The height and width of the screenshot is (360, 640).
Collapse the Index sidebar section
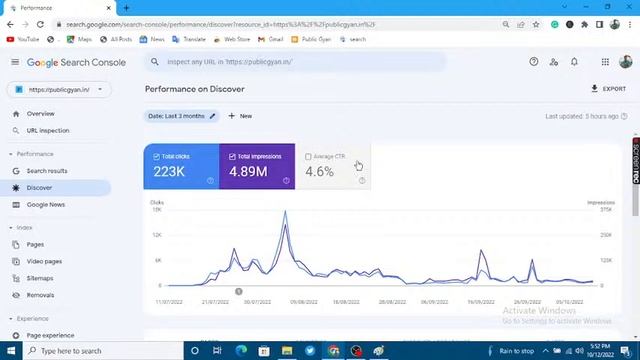pos(11,228)
